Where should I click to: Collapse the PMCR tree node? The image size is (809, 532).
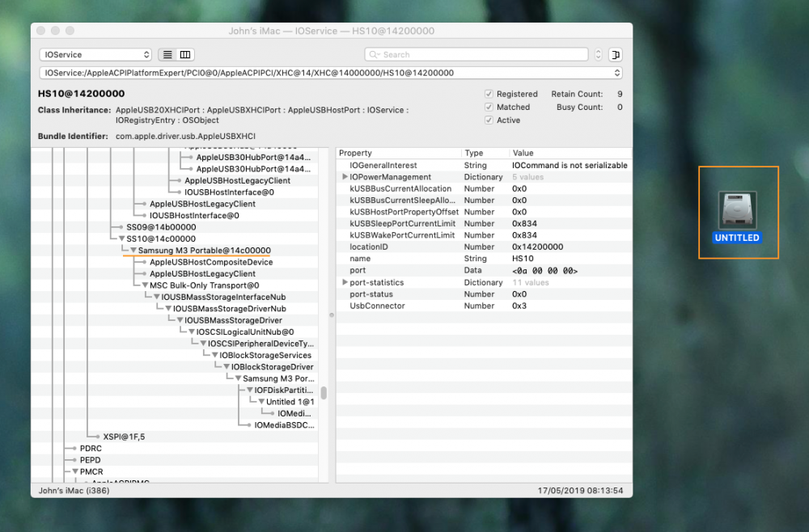75,471
